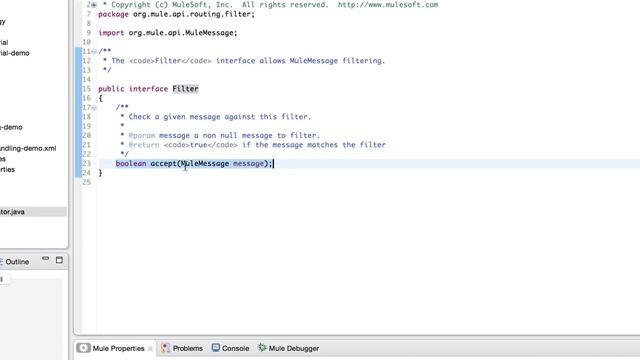
Task: Click the 'public' keyword on line 15
Action: [x=111, y=89]
